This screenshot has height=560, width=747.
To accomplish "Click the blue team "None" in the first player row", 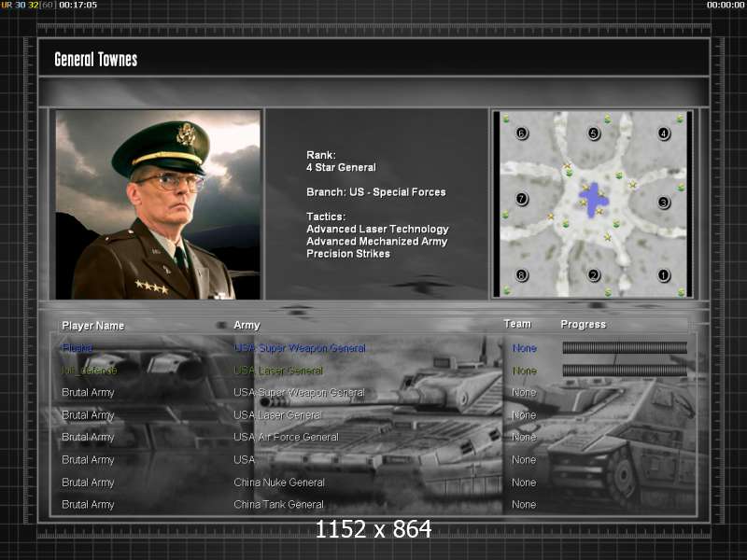I will (x=525, y=348).
